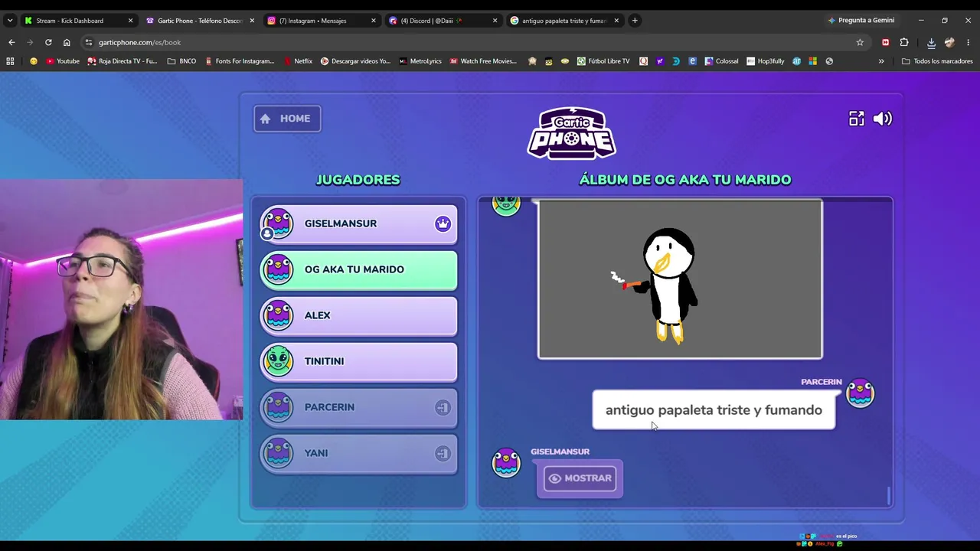This screenshot has width=980, height=551.
Task: Bookmark this page with the star
Action: (860, 42)
